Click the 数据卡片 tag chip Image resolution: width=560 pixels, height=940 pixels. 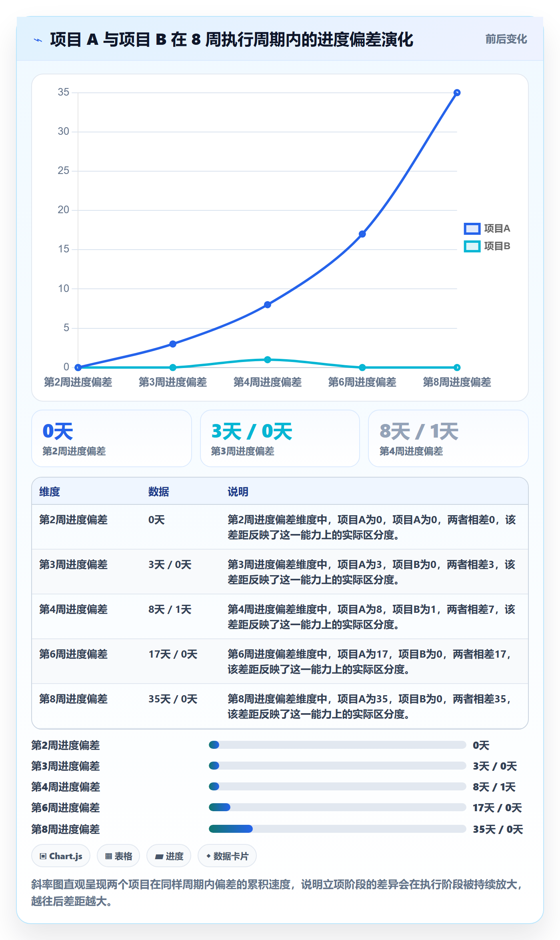(227, 856)
